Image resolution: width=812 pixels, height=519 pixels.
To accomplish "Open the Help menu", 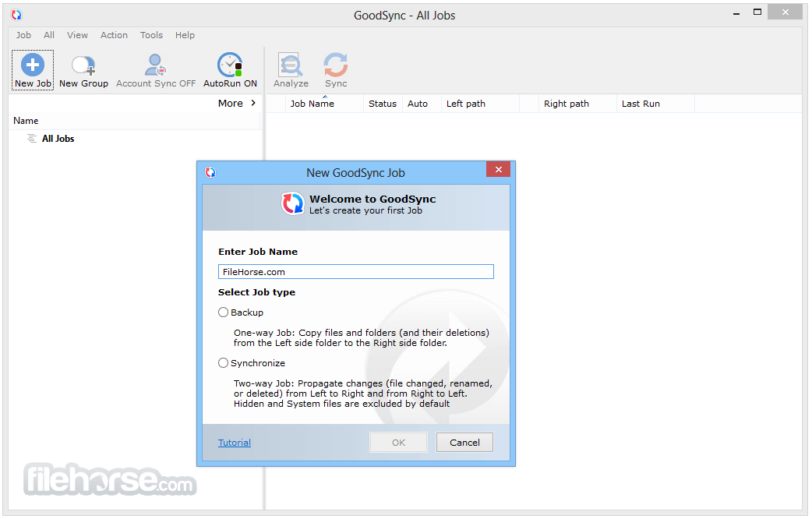I will click(x=185, y=35).
